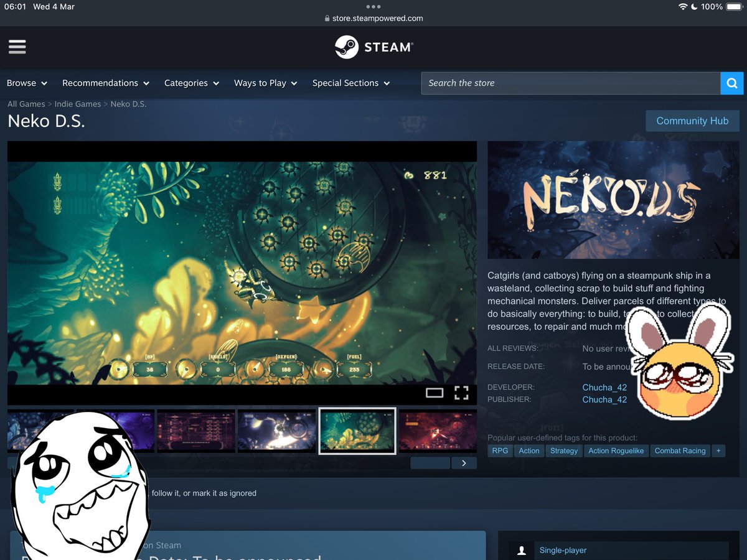The image size is (747, 560).
Task: Click the 06:01 clock in status bar
Action: pos(15,7)
